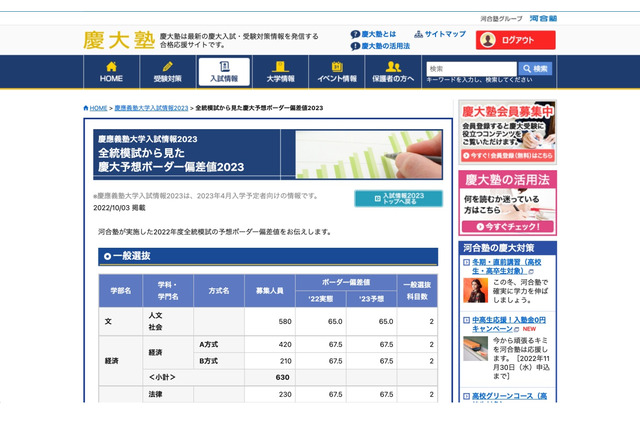
Task: Open the 高校グリーンコース link
Action: pos(509,396)
